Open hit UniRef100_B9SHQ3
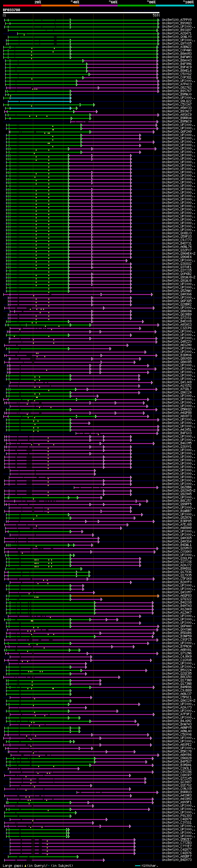197x868 pixels. tap(177, 23)
